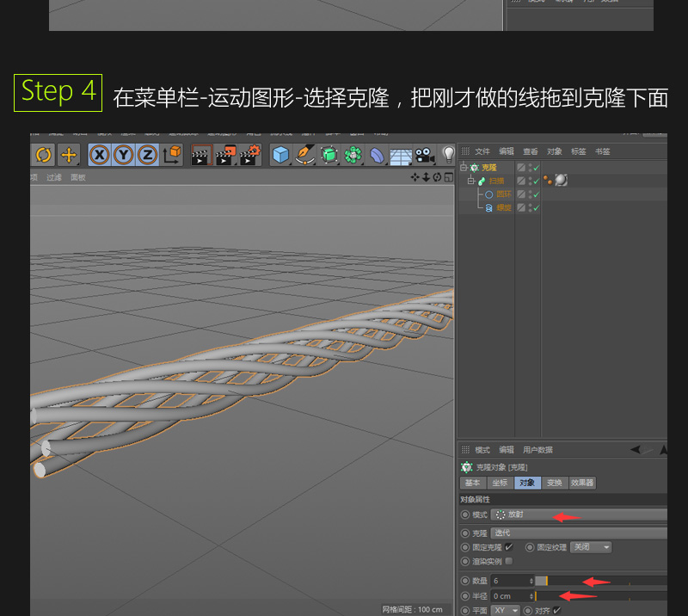Adjust the 数量 slider bar
The image size is (688, 616).
601,581
